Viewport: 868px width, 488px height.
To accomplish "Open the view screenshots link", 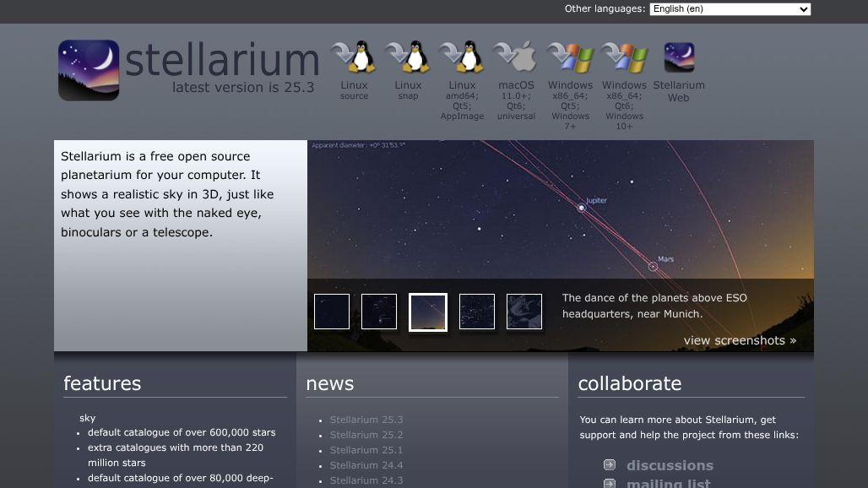I will (x=739, y=340).
